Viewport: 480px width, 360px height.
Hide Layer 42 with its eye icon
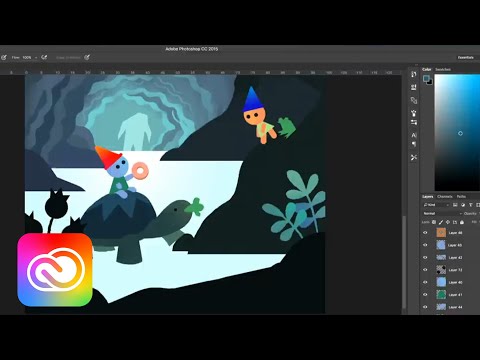425,257
